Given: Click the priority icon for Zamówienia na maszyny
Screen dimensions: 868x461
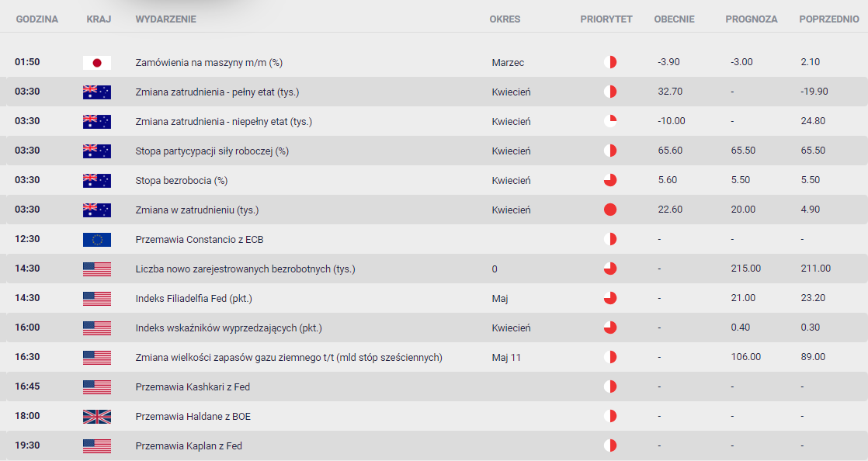Looking at the screenshot, I should 610,62.
